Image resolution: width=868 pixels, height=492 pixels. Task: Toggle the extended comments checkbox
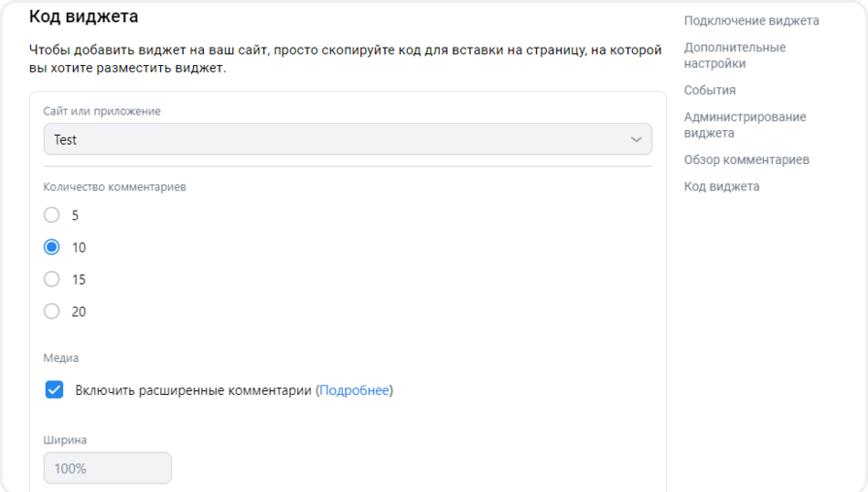tap(54, 390)
